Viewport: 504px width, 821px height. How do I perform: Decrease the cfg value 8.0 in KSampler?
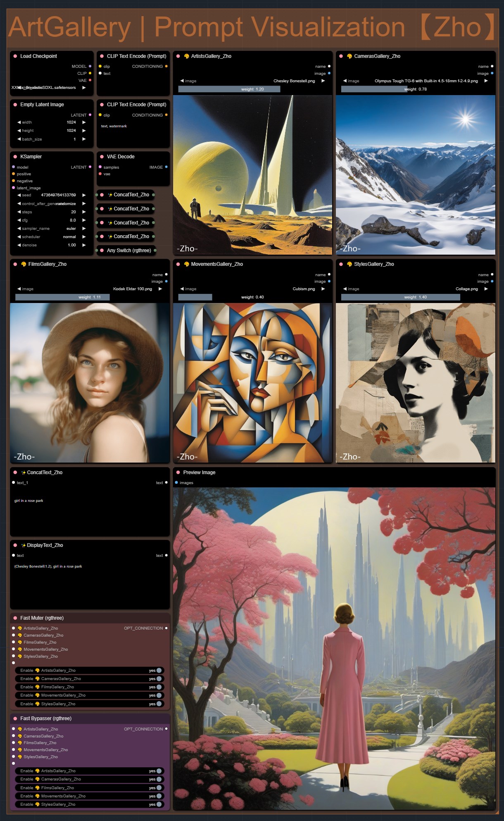[x=19, y=220]
